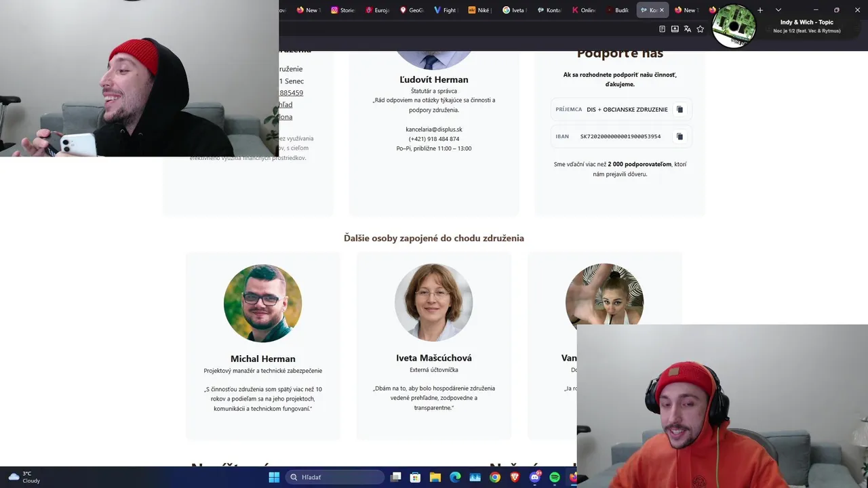Click the 2 000 podporovateľom text
The image size is (868, 488).
(x=639, y=164)
